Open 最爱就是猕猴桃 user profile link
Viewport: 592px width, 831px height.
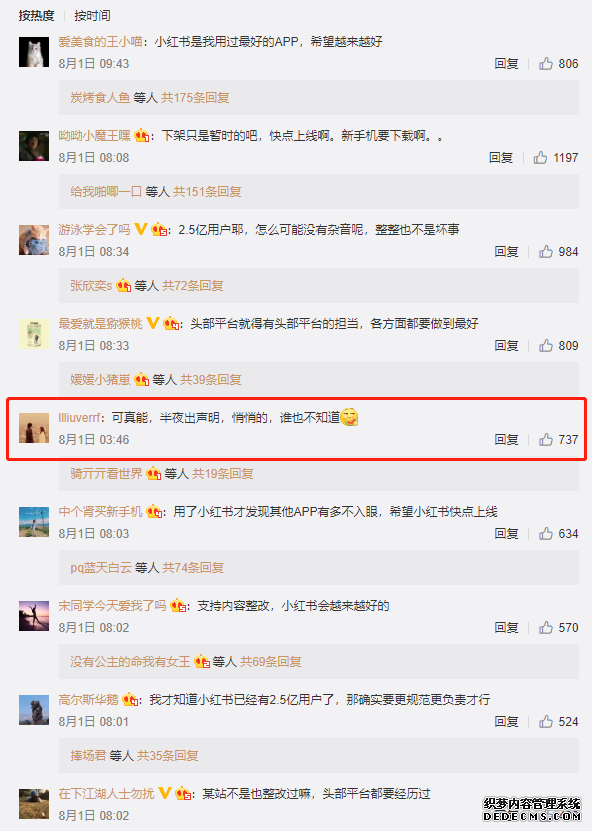pyautogui.click(x=101, y=323)
